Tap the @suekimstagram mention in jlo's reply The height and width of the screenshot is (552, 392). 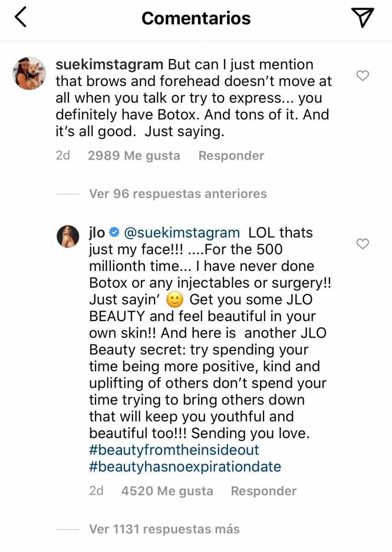(181, 233)
